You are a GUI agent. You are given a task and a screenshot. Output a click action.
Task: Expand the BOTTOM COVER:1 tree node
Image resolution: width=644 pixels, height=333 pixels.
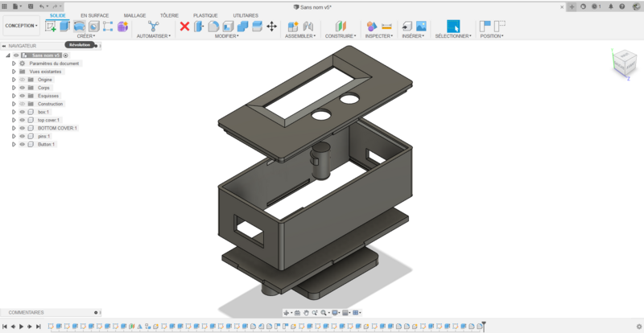(14, 128)
